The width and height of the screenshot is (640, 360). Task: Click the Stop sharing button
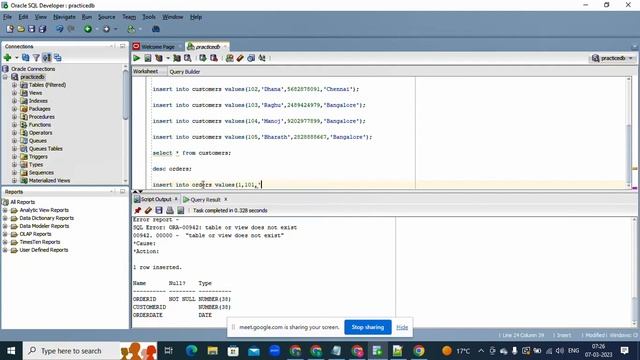coord(367,327)
